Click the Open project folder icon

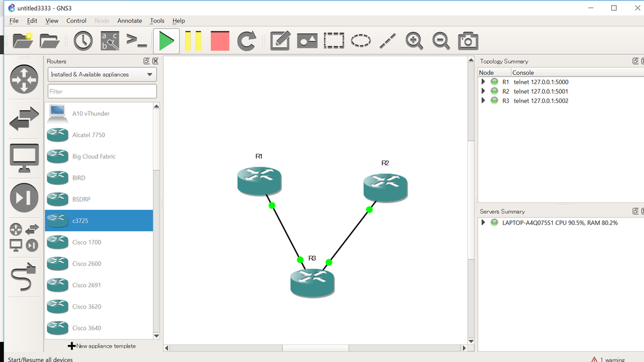click(x=49, y=41)
